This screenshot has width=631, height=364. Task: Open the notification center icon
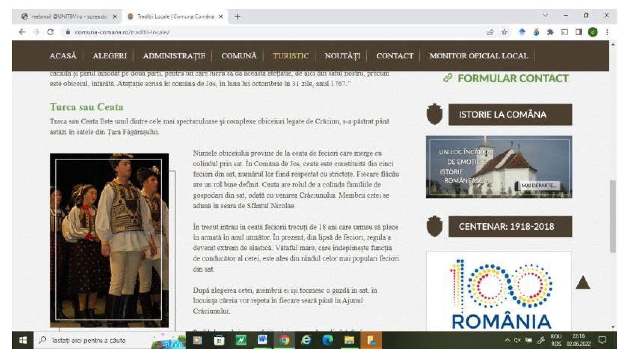[602, 340]
